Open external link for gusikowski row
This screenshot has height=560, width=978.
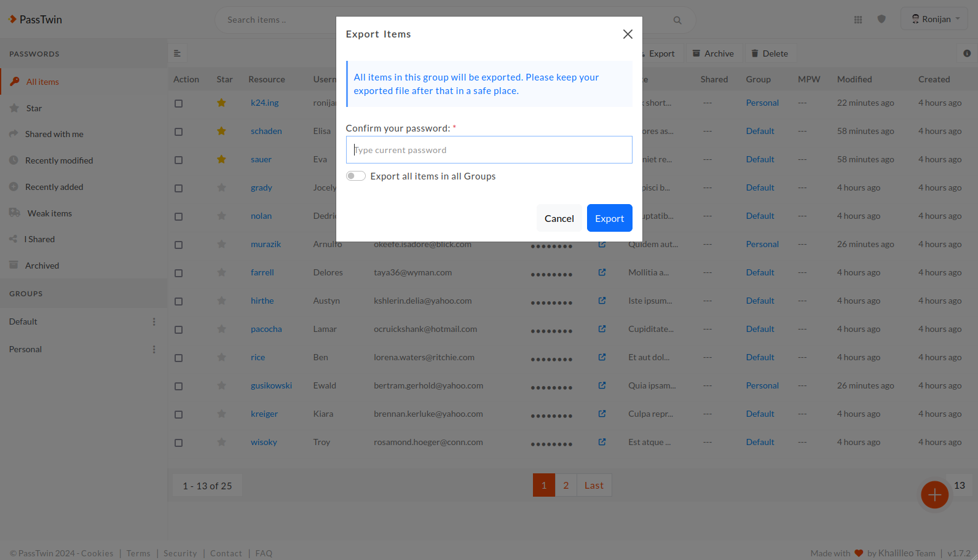602,385
